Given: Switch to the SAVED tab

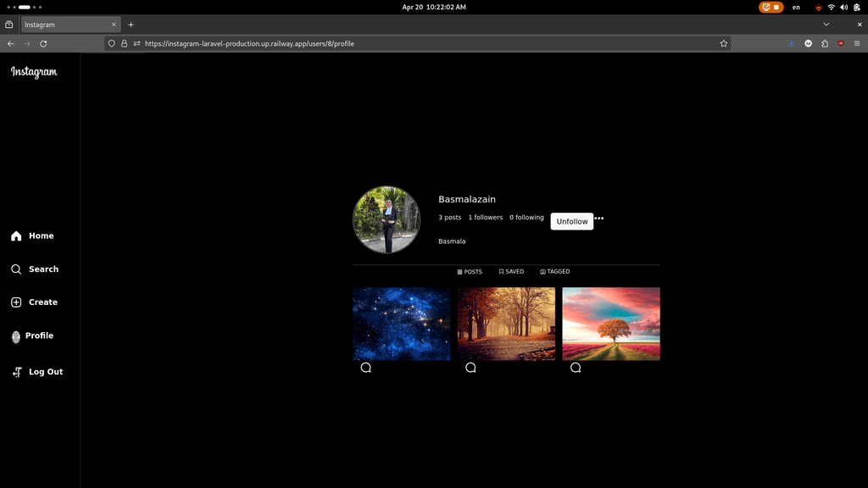Looking at the screenshot, I should [511, 272].
